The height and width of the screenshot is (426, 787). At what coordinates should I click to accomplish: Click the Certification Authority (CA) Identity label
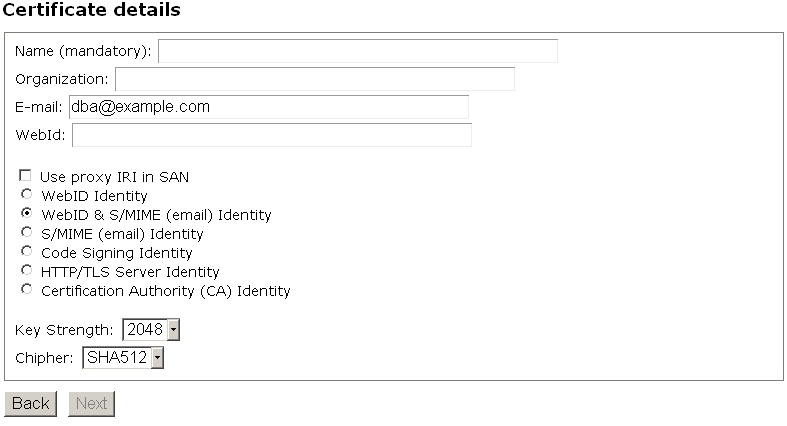(x=165, y=291)
